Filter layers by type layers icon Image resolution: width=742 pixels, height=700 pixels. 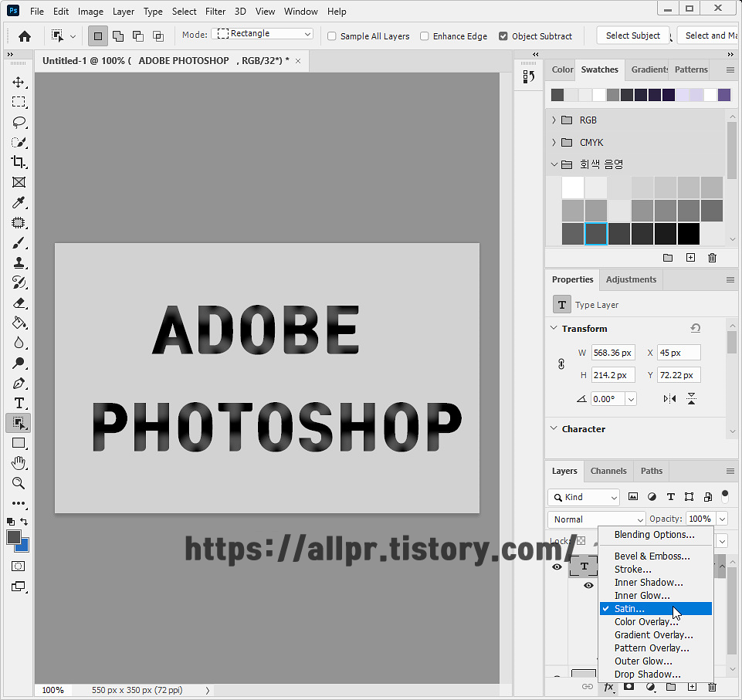click(x=670, y=496)
